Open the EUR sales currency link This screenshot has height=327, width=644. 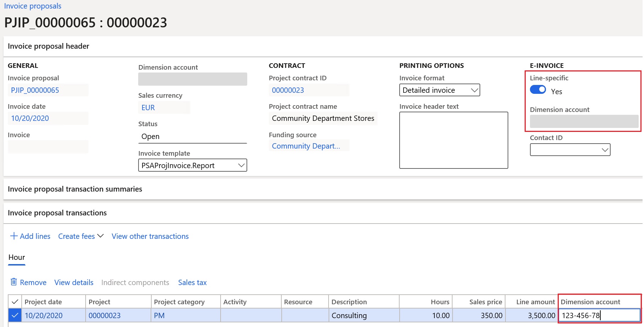click(148, 108)
